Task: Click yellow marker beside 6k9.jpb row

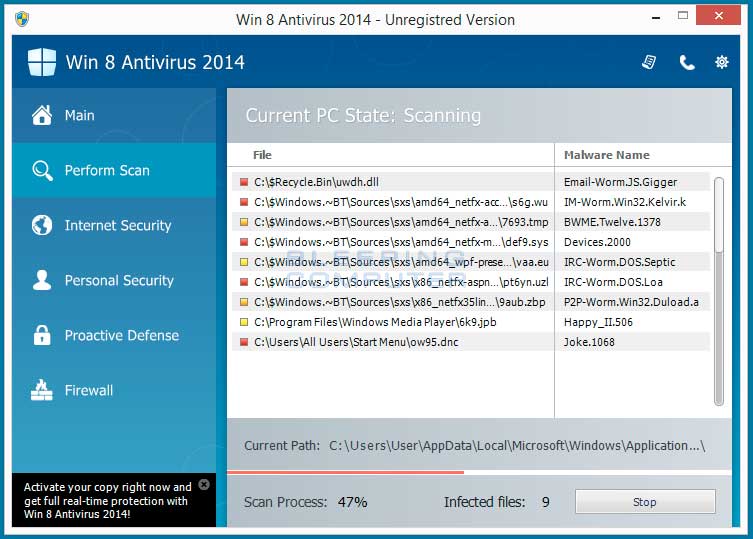Action: pos(244,322)
